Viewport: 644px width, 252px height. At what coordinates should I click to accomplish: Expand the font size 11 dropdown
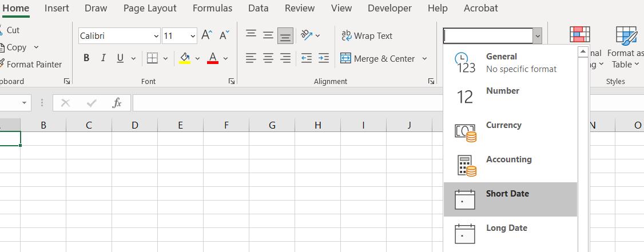coord(193,36)
